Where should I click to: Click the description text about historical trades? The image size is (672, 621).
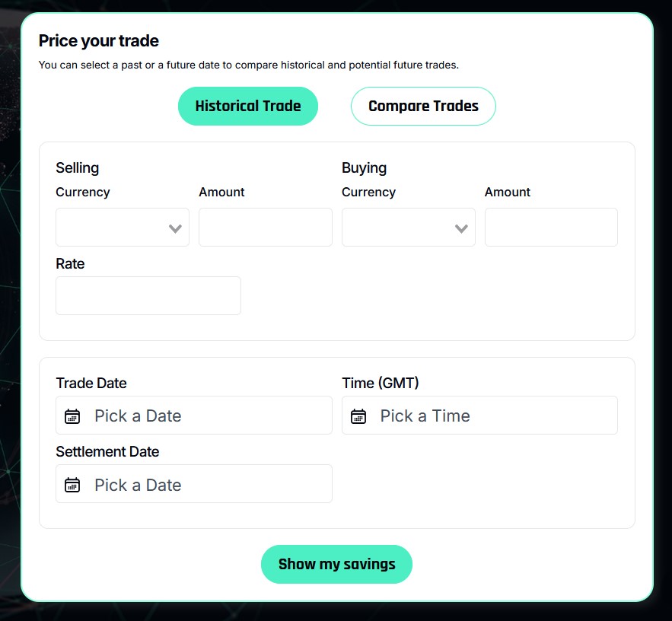249,65
